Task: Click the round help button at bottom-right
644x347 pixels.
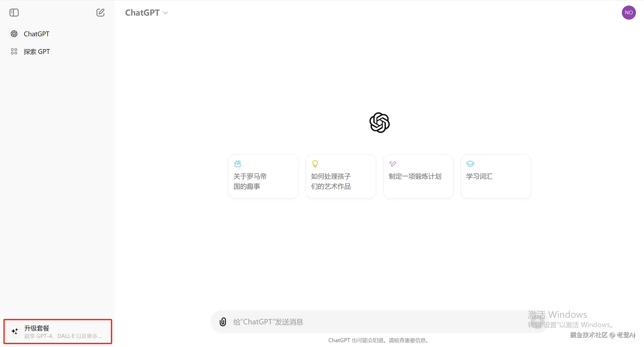Action: (x=634, y=337)
